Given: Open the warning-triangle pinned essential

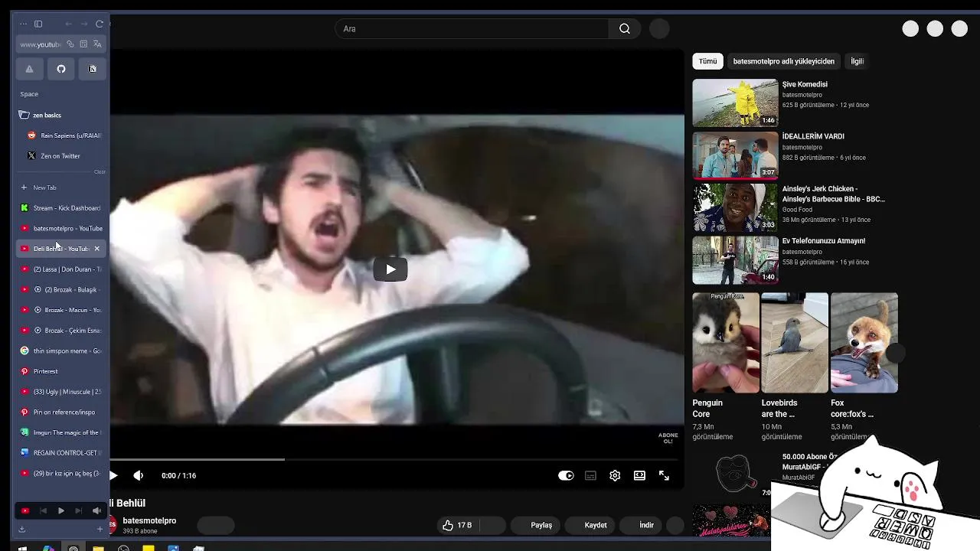Looking at the screenshot, I should [x=29, y=69].
